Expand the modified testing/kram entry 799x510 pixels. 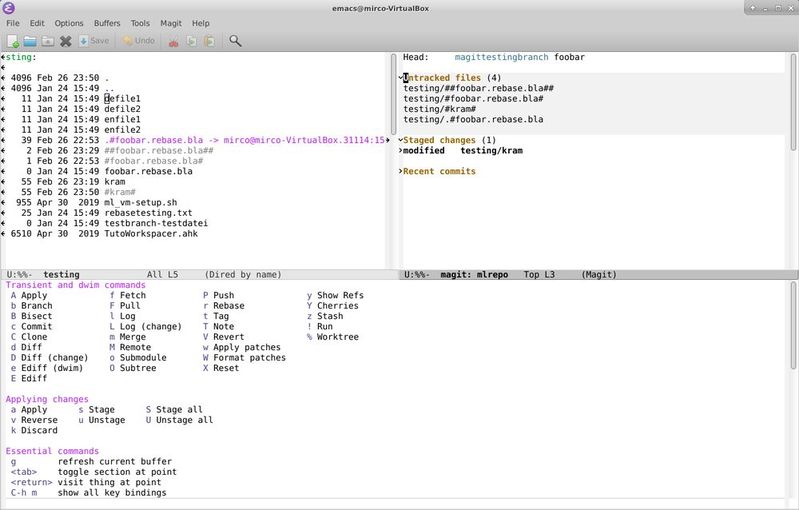pyautogui.click(x=401, y=151)
